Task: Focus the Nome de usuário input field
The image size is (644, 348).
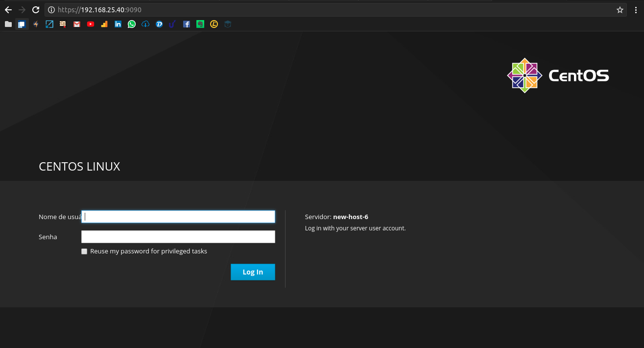Action: (x=178, y=217)
